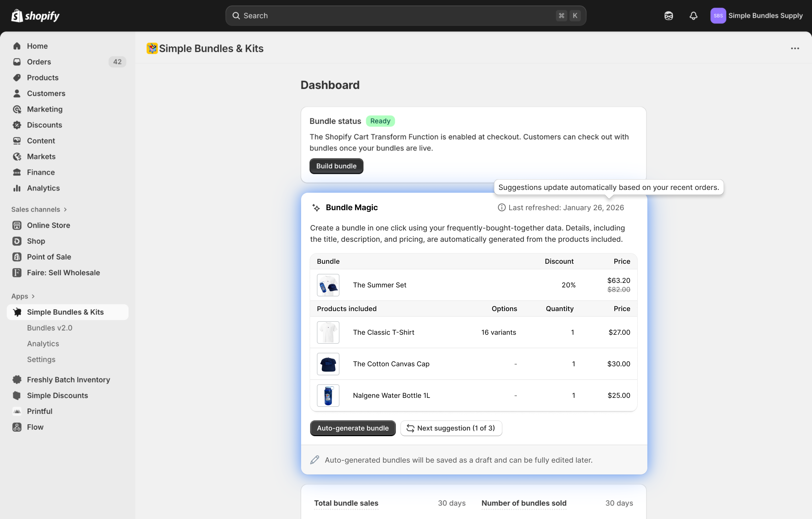Go to Bundles v2.0 submenu

click(50, 328)
